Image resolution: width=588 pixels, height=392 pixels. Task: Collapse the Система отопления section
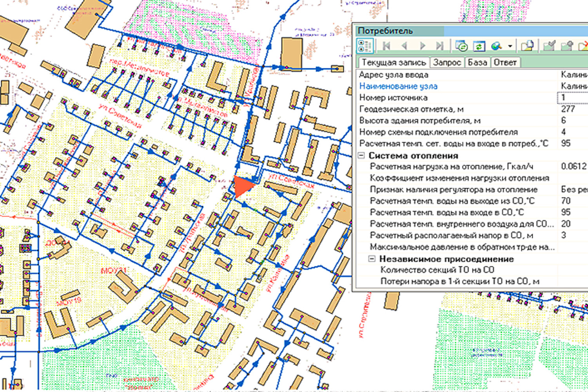(x=361, y=156)
